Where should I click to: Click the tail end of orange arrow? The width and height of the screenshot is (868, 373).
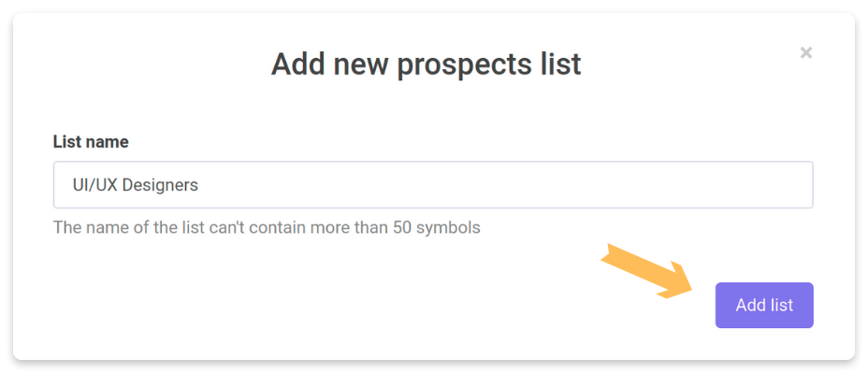coord(608,251)
